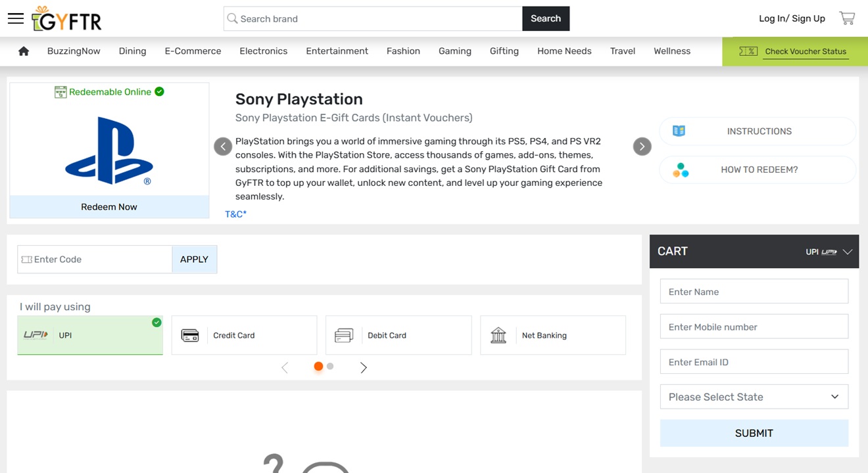868x473 pixels.
Task: Click the INSTRUCTIONS button
Action: tap(758, 131)
